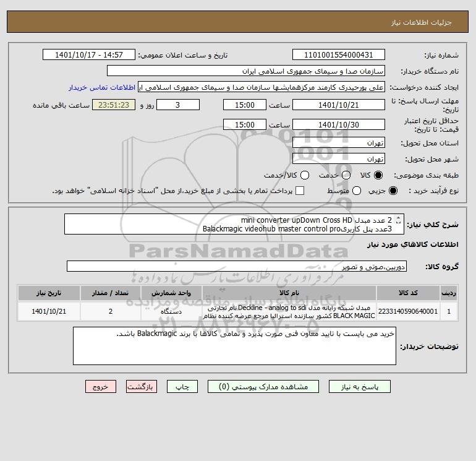Click the استان محل تحویل field تهران

[x=339, y=142]
